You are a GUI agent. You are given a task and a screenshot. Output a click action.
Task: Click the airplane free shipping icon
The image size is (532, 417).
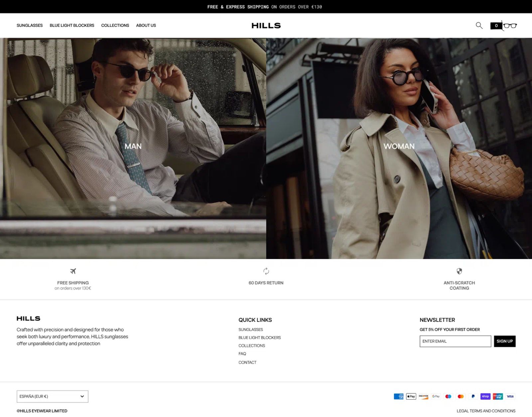tap(73, 271)
